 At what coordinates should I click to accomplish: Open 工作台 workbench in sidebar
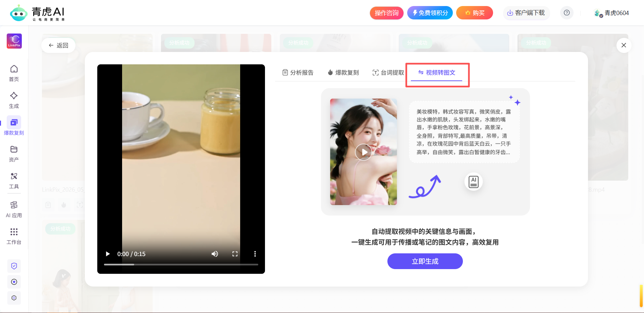point(14,236)
